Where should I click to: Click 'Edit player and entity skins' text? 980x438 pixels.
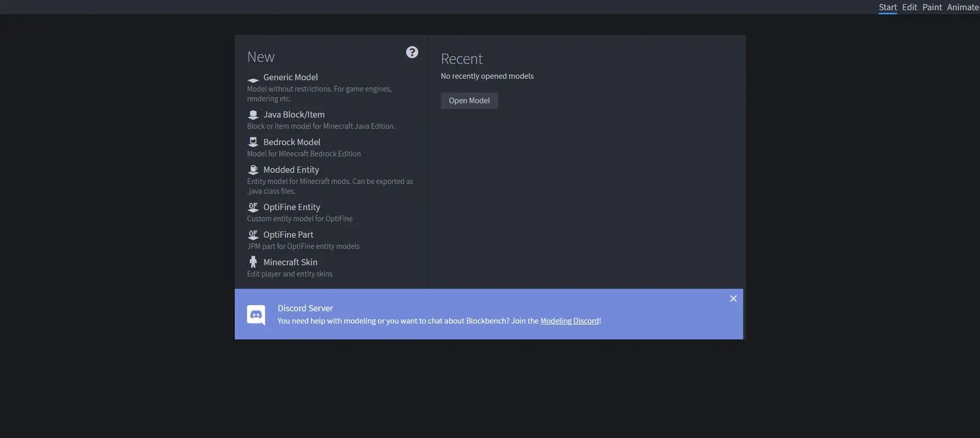click(x=289, y=274)
